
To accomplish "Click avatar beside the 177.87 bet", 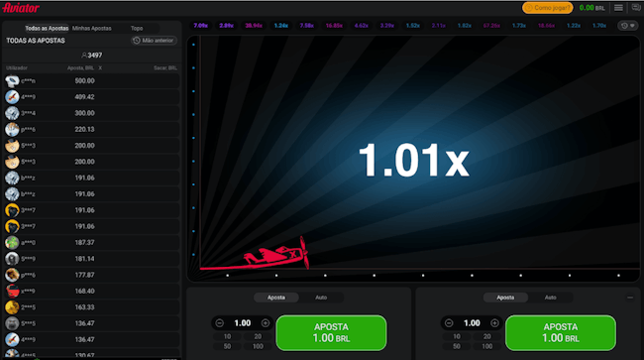I will [12, 275].
